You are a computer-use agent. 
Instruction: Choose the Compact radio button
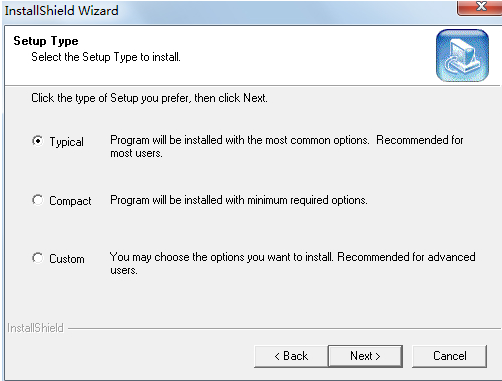click(x=38, y=200)
